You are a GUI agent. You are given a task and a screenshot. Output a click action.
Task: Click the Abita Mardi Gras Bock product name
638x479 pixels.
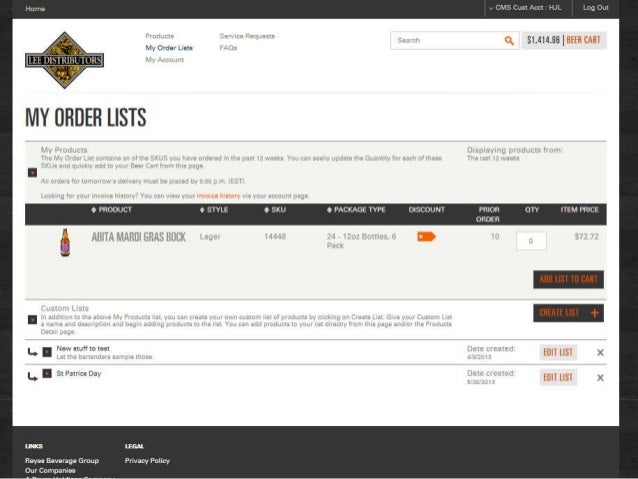point(138,237)
